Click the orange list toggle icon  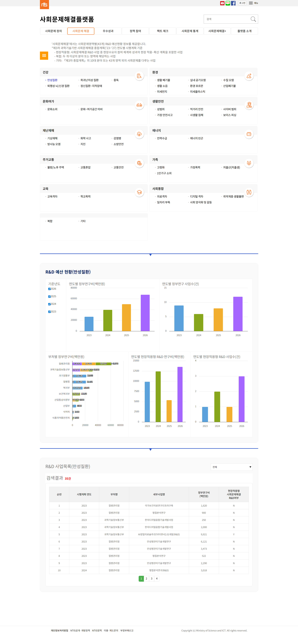[x=44, y=55]
